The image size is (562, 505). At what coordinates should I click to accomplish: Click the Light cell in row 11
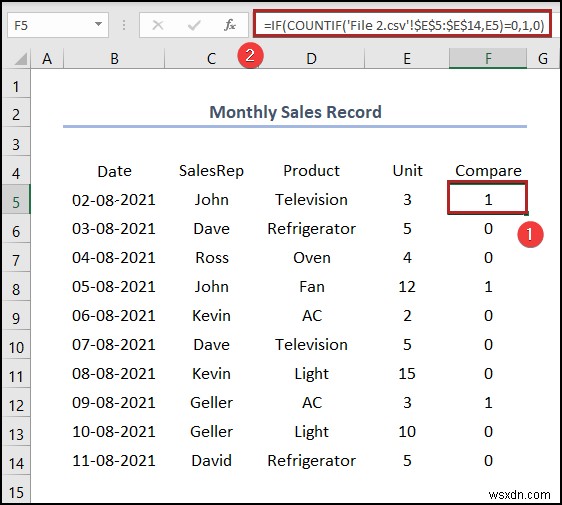tap(311, 374)
